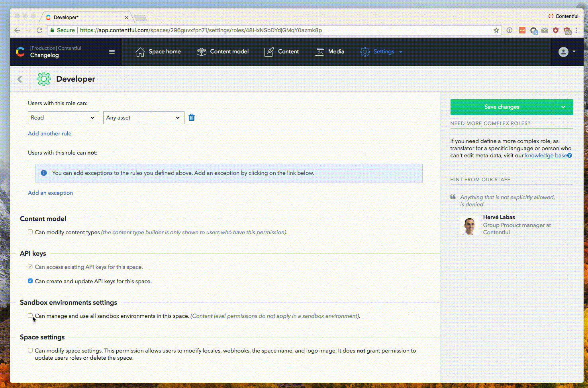
Task: Open the Content section
Action: [x=282, y=52]
